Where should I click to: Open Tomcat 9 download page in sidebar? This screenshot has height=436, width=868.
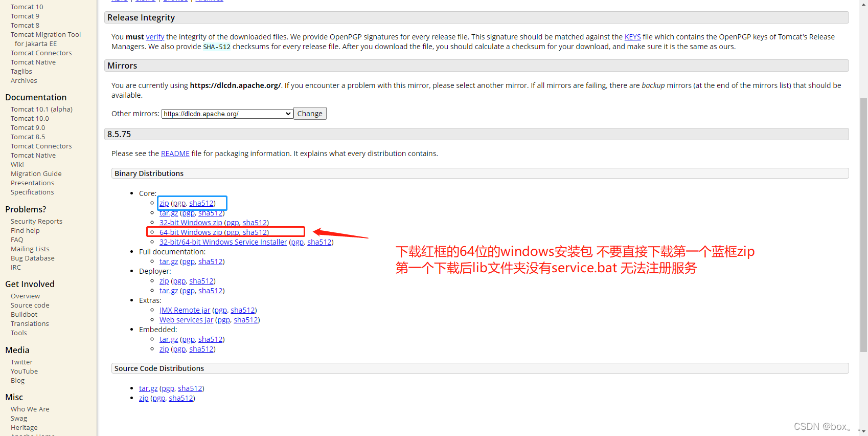(25, 16)
